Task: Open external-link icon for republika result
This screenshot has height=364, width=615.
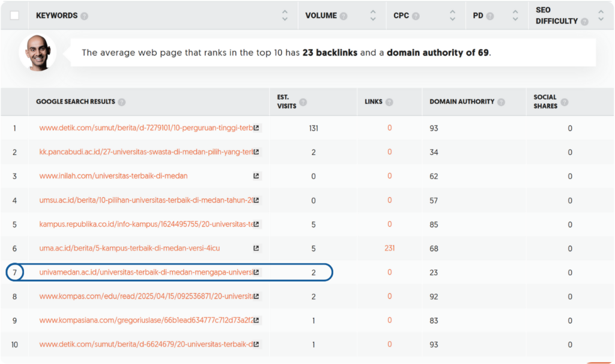Action: click(x=256, y=224)
